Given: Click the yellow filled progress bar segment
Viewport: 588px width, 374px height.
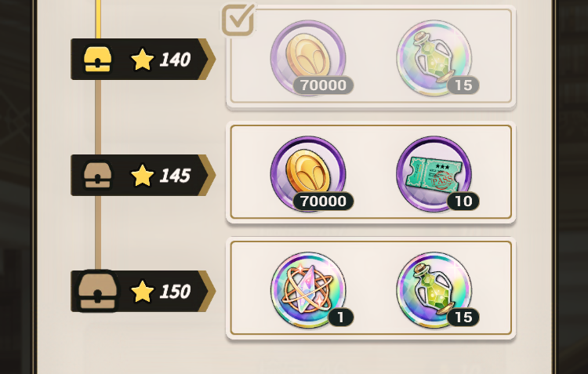Looking at the screenshot, I should tap(98, 19).
